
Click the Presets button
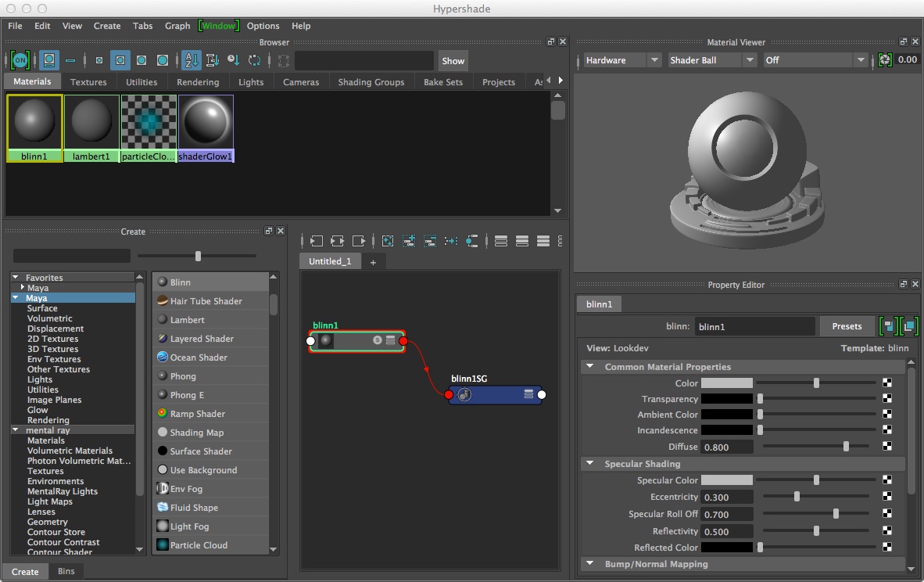click(x=847, y=326)
